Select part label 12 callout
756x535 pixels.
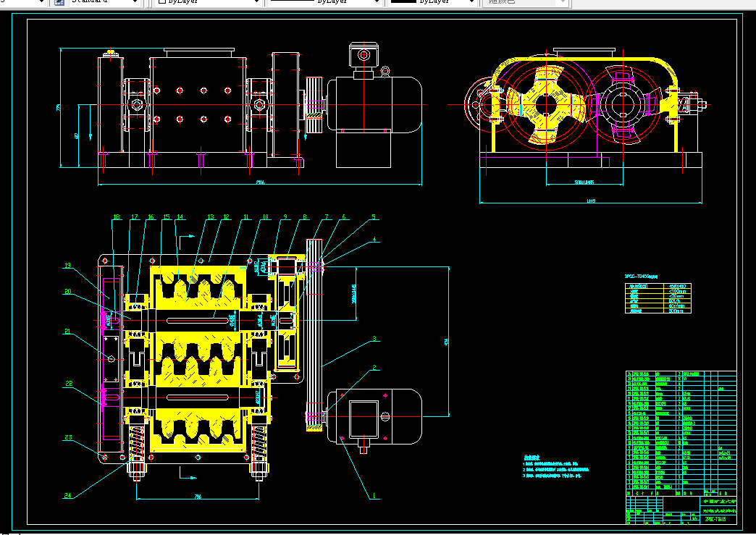pyautogui.click(x=226, y=217)
